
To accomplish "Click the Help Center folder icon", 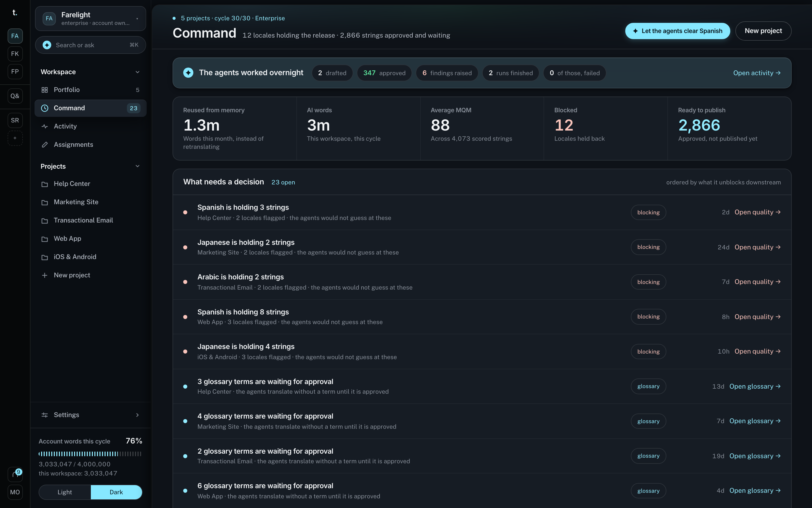I will (x=45, y=184).
